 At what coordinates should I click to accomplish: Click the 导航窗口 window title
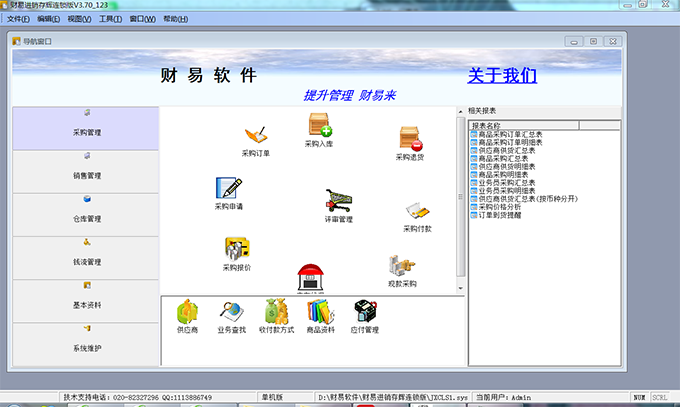click(x=37, y=41)
